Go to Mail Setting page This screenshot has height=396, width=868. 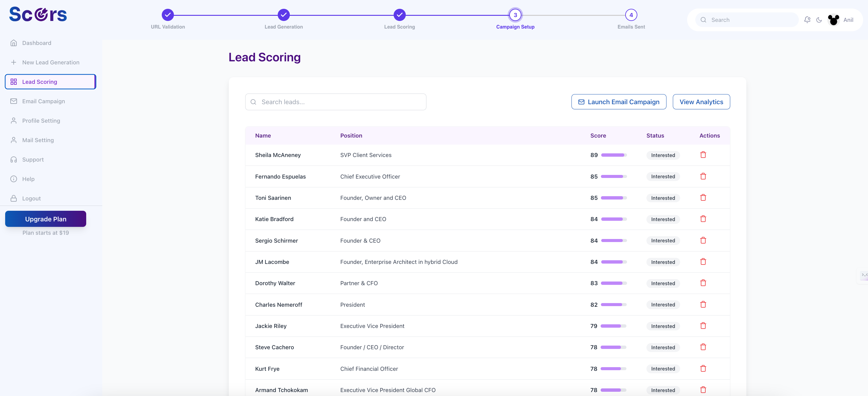tap(38, 140)
